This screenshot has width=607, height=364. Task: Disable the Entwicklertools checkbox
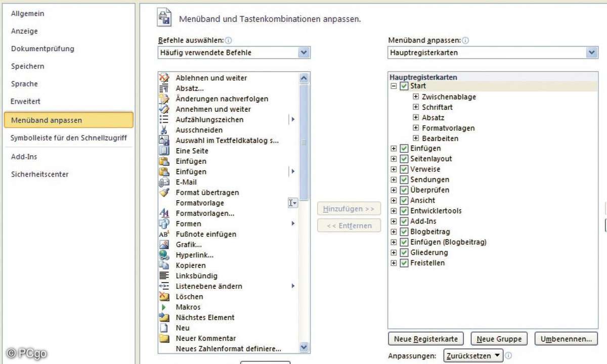[x=404, y=211]
